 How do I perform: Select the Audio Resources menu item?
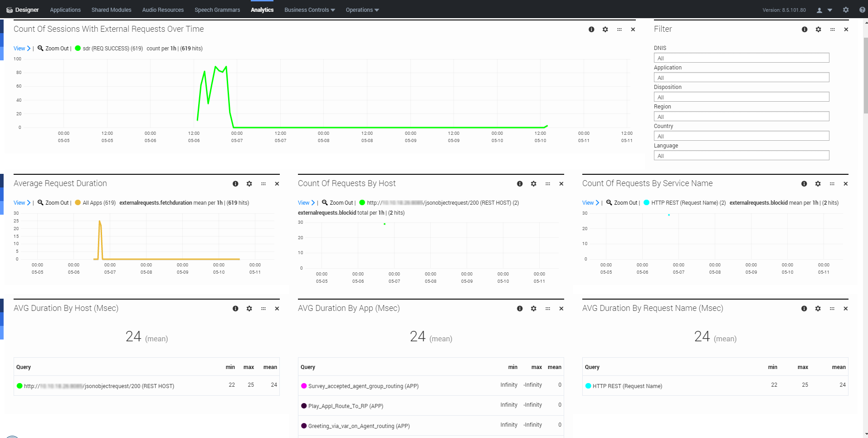pyautogui.click(x=162, y=10)
